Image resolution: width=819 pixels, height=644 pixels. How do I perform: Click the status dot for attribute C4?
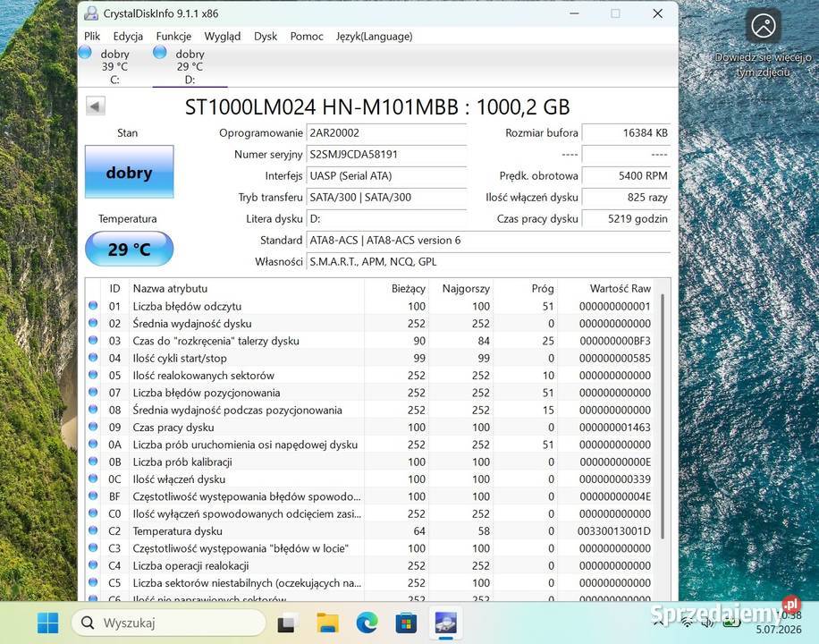click(x=93, y=564)
